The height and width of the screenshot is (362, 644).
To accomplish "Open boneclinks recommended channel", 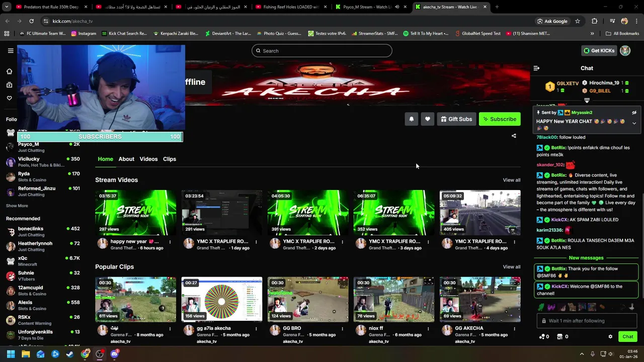I will [x=43, y=231].
